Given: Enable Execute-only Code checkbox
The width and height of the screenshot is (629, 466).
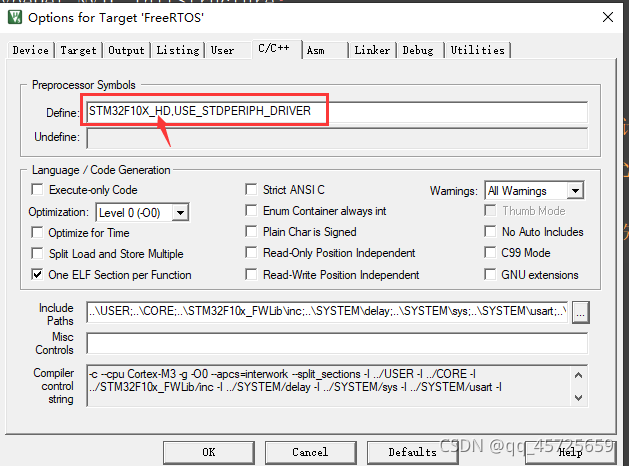Looking at the screenshot, I should [37, 189].
